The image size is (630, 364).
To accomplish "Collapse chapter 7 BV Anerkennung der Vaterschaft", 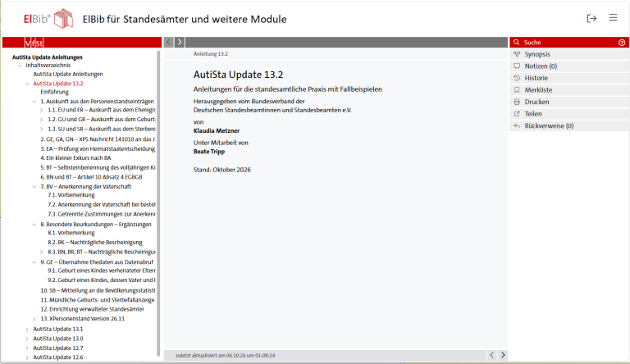I will pyautogui.click(x=34, y=187).
